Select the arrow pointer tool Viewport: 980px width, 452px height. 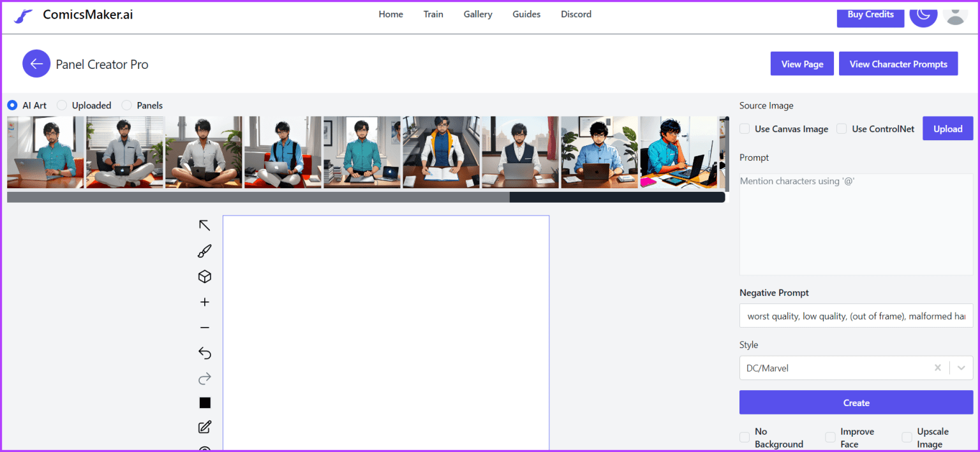(x=204, y=225)
